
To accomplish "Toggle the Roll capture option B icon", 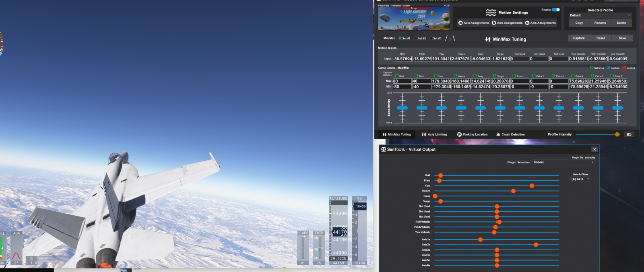I will point(396,76).
